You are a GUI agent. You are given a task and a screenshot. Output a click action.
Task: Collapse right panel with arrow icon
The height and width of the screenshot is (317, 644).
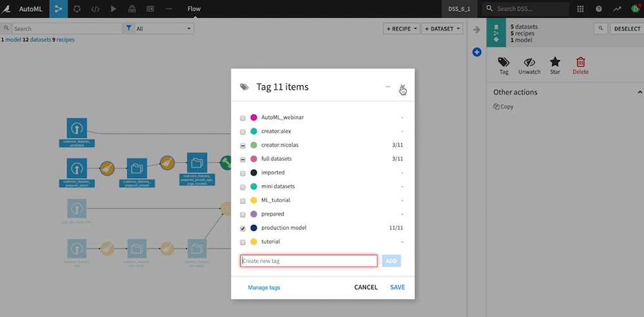tap(477, 30)
